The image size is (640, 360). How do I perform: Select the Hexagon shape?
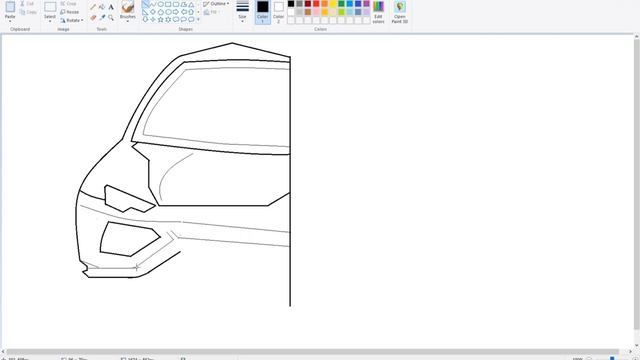168,12
